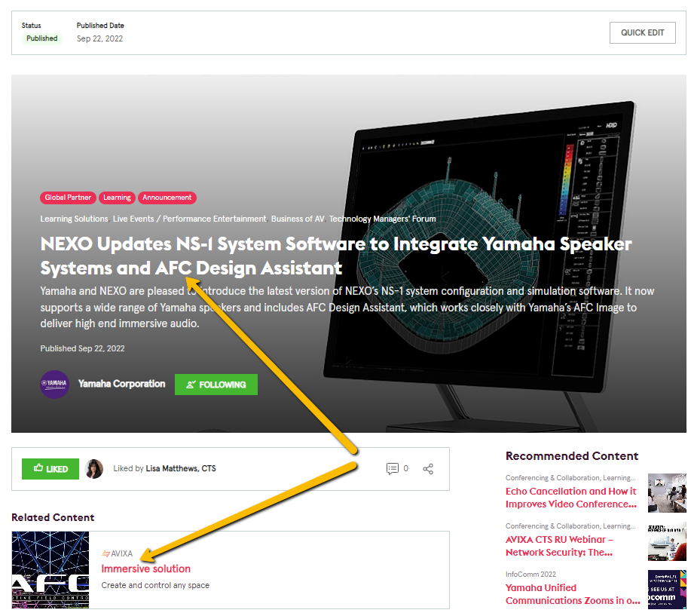This screenshot has width=691, height=616.
Task: Open comments via the speech bubble icon
Action: pyautogui.click(x=392, y=469)
